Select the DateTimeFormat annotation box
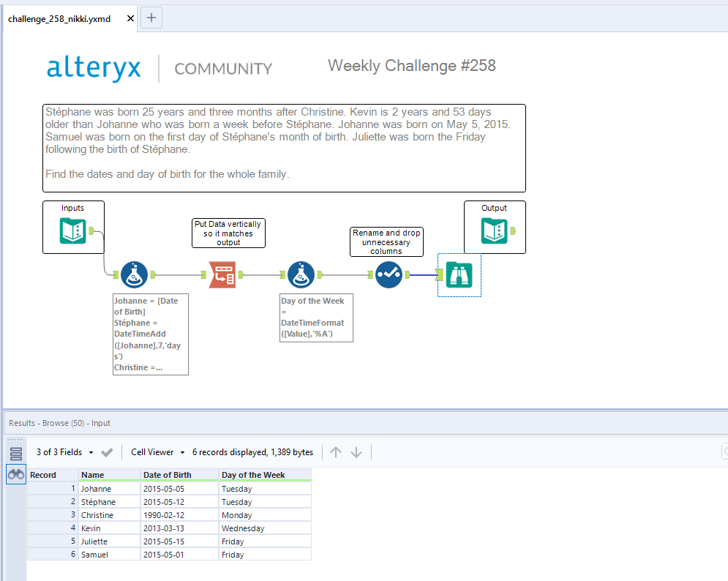728x581 pixels. click(x=316, y=318)
